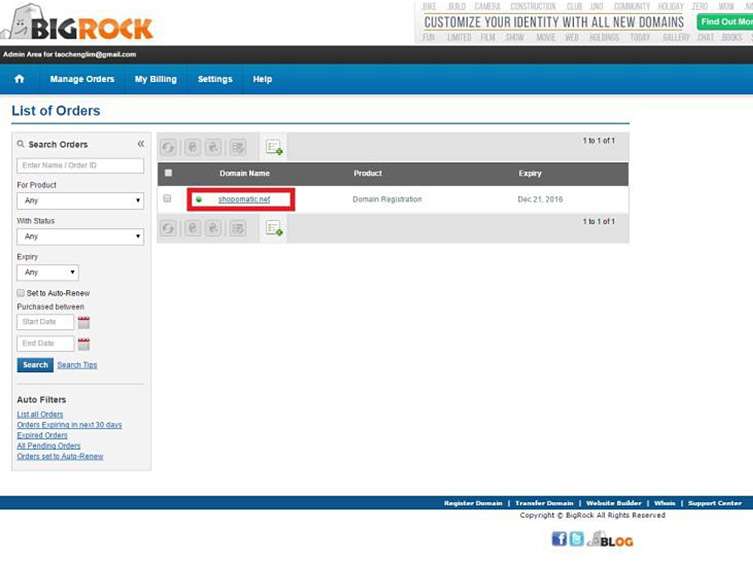Click Register Domain footer link
The height and width of the screenshot is (565, 753).
pos(473,503)
